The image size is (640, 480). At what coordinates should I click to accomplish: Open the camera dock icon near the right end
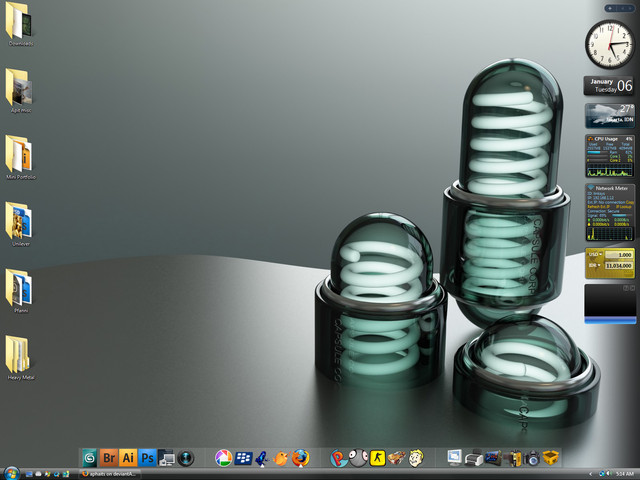click(531, 458)
